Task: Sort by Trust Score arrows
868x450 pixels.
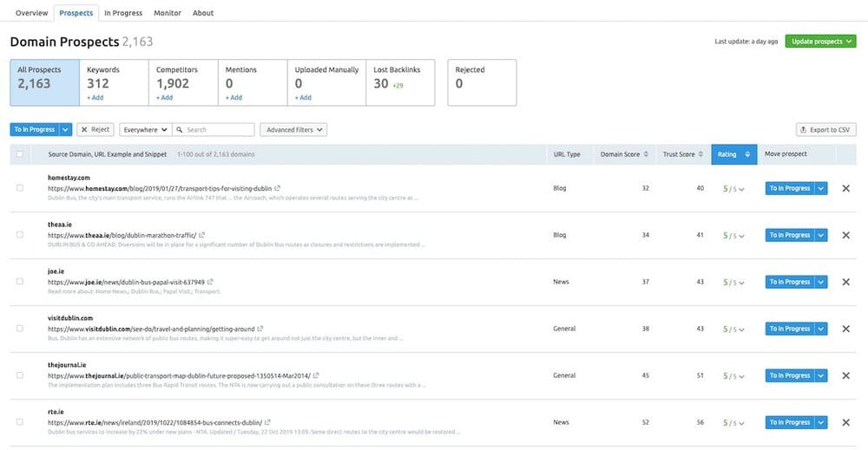Action: 700,154
